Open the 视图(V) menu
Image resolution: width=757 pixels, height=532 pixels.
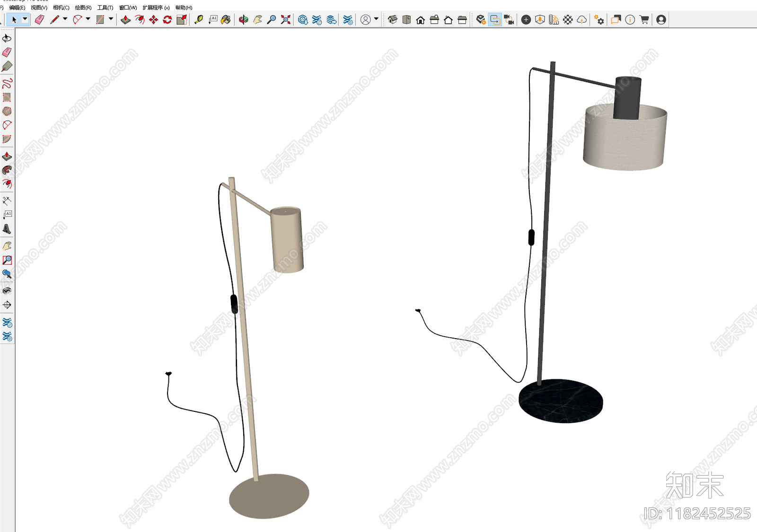(39, 8)
